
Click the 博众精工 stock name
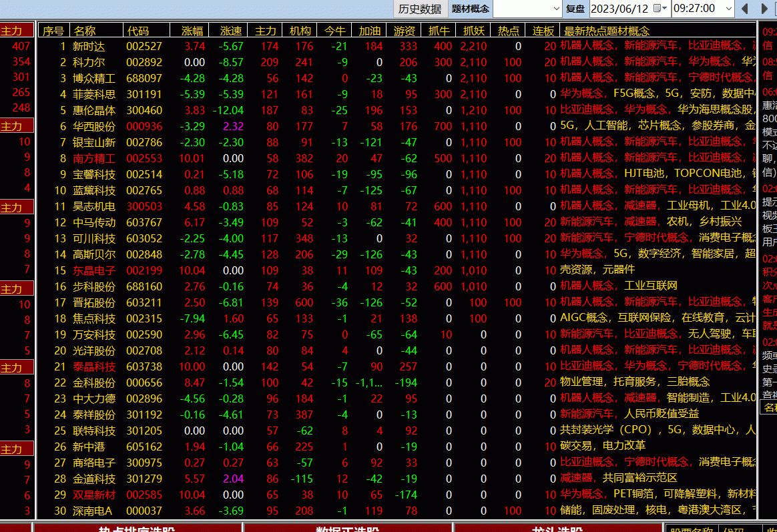pyautogui.click(x=94, y=78)
